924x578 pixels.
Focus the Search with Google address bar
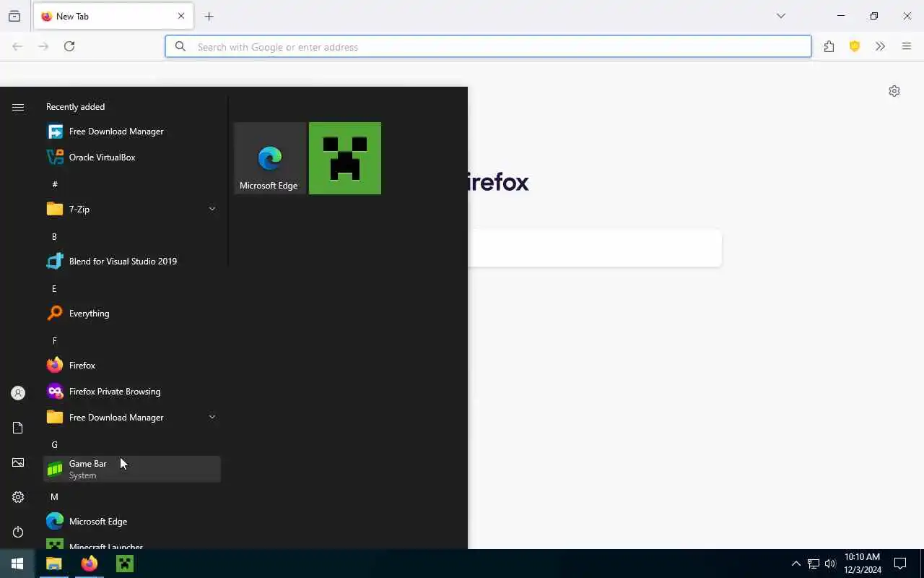click(488, 46)
